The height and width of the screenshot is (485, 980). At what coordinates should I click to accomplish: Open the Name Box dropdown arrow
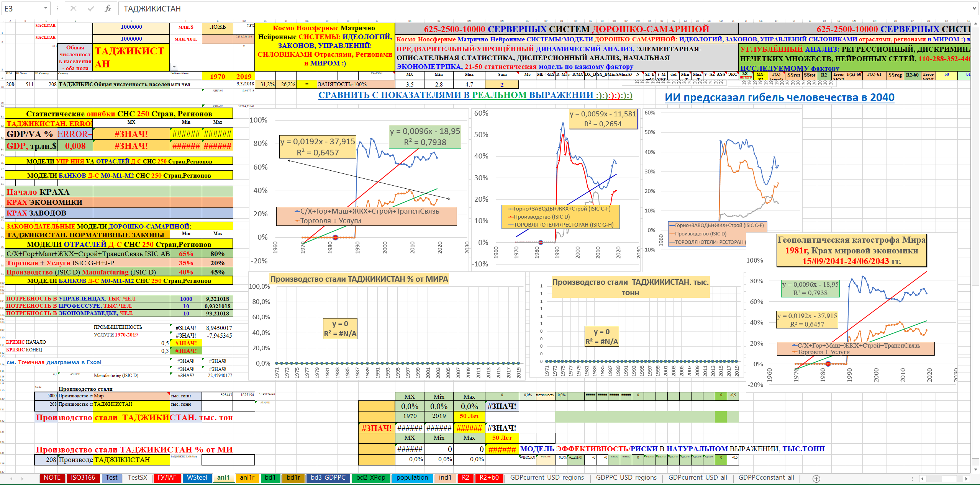point(46,8)
